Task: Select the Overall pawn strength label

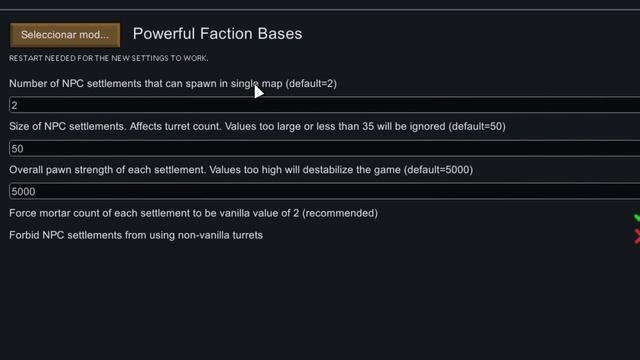Action: point(241,170)
